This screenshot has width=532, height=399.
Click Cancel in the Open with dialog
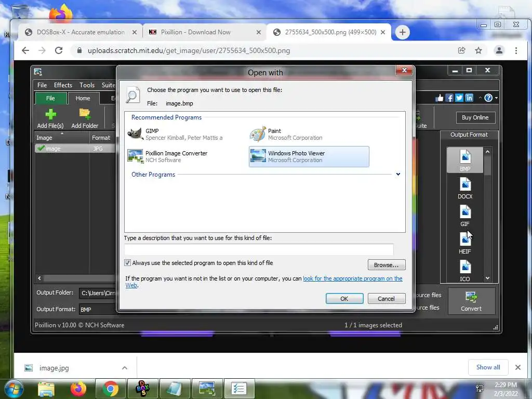click(x=387, y=299)
